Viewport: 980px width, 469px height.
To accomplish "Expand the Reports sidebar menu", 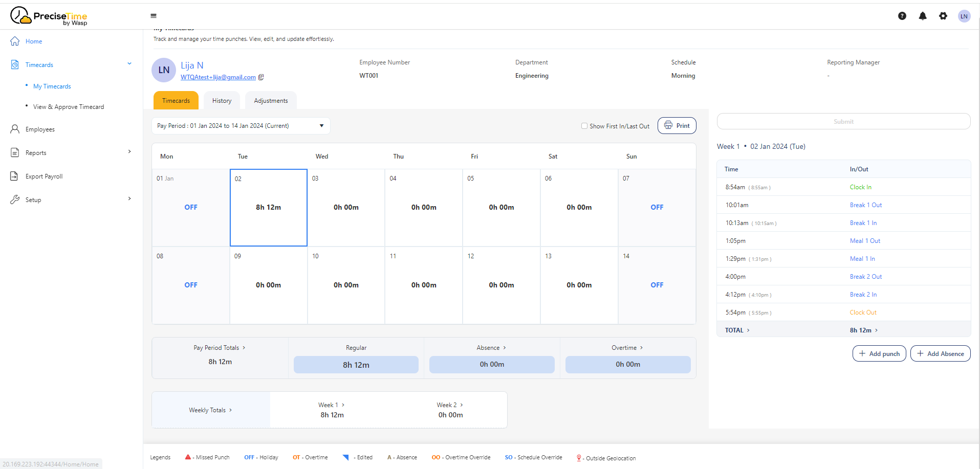I will pyautogui.click(x=129, y=152).
